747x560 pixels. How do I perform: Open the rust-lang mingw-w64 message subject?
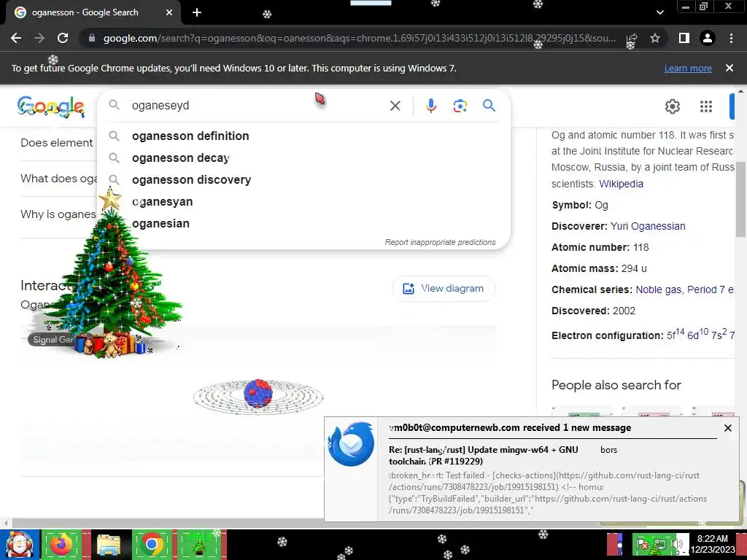point(483,455)
